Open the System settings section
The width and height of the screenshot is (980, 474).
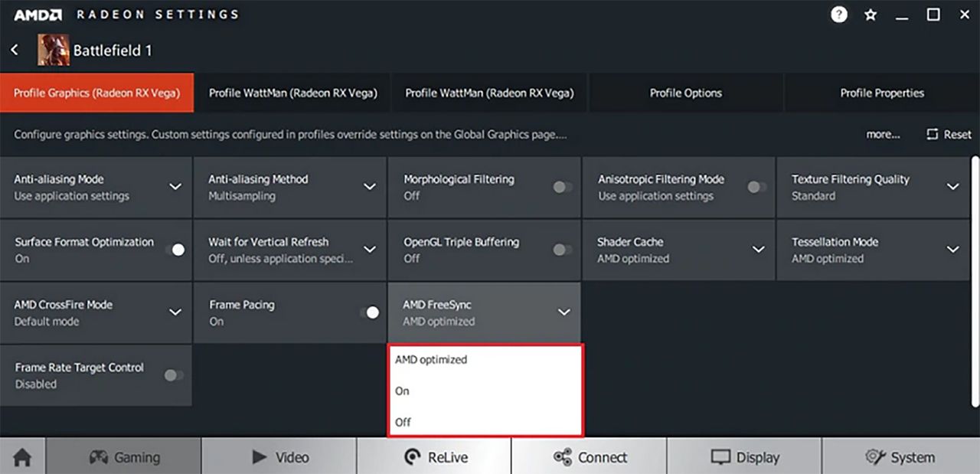900,457
